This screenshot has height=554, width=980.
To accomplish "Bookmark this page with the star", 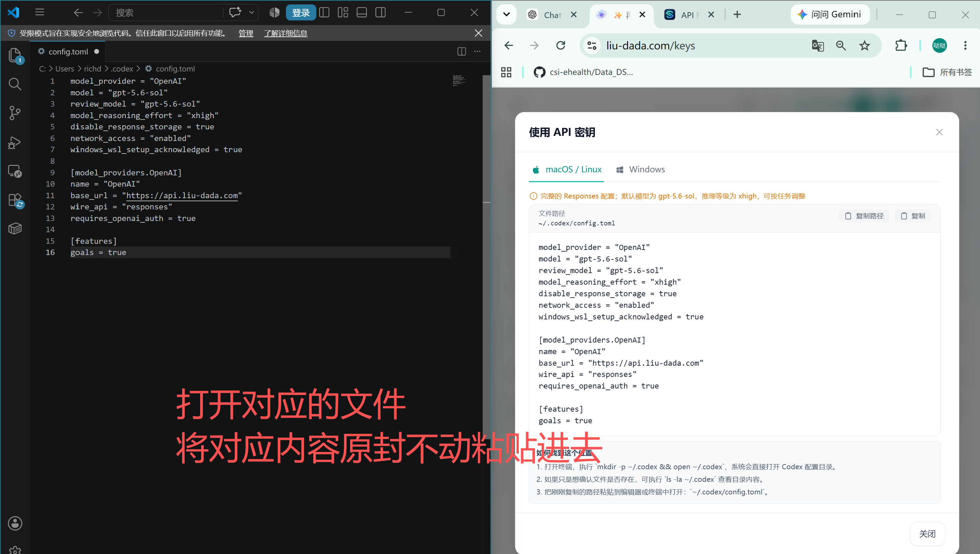I will [864, 46].
